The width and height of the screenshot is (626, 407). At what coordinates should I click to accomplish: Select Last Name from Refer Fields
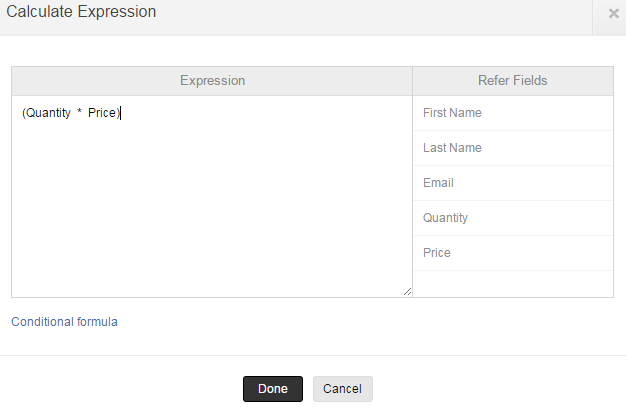pyautogui.click(x=452, y=148)
